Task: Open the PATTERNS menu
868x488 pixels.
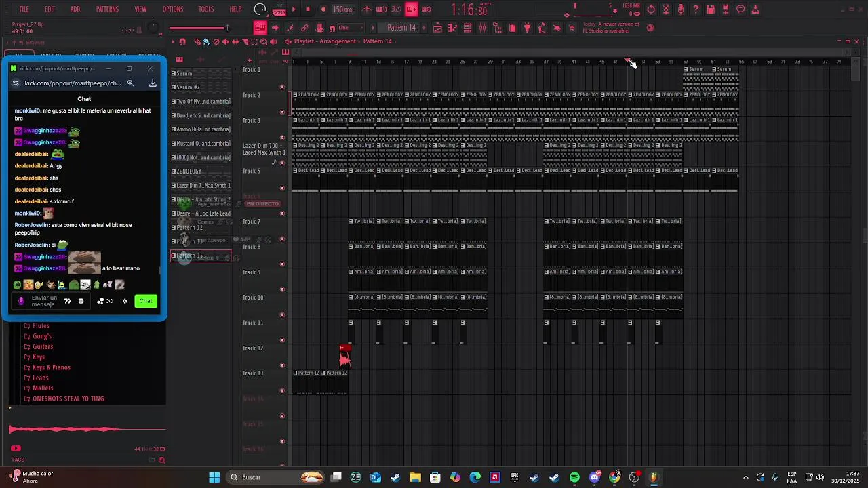Action: pos(107,9)
